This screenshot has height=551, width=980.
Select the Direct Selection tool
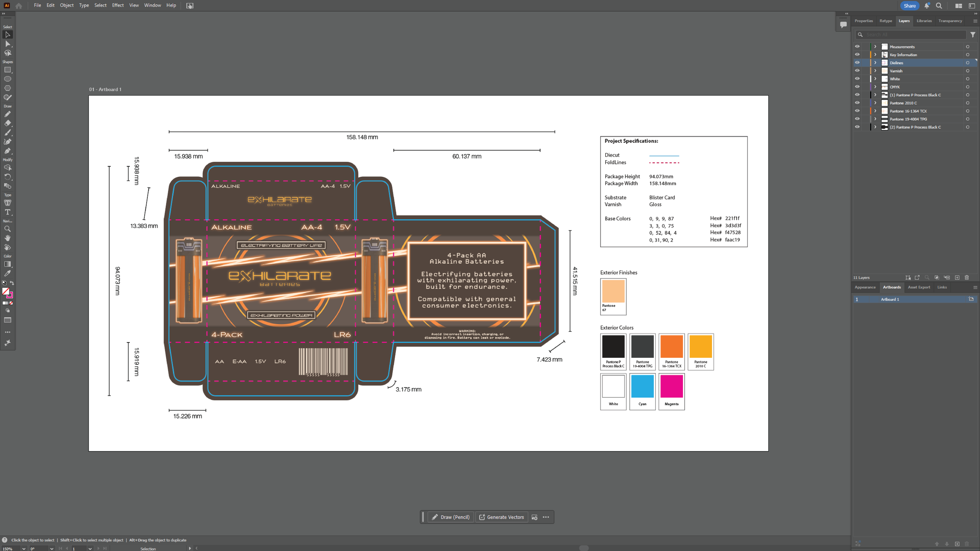pyautogui.click(x=7, y=44)
